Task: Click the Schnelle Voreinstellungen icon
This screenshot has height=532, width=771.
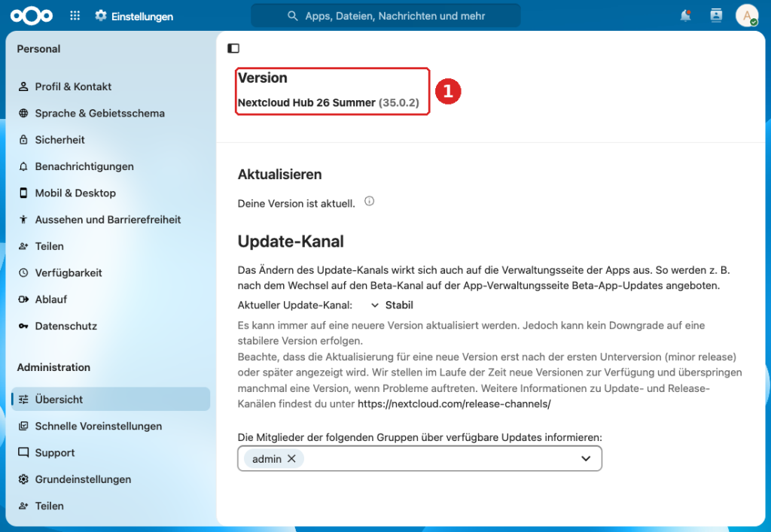Action: tap(23, 426)
